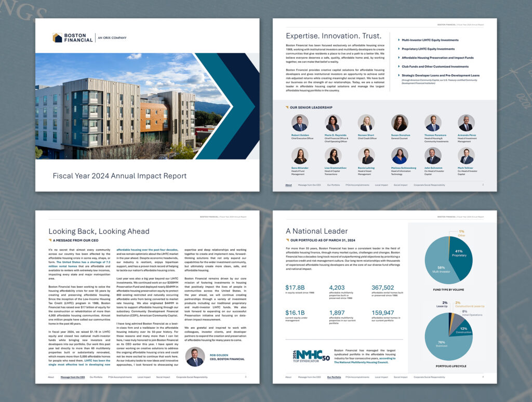This screenshot has width=532, height=402.
Task: Click the LIHTC single most effective tool link
Action: (x=79, y=363)
